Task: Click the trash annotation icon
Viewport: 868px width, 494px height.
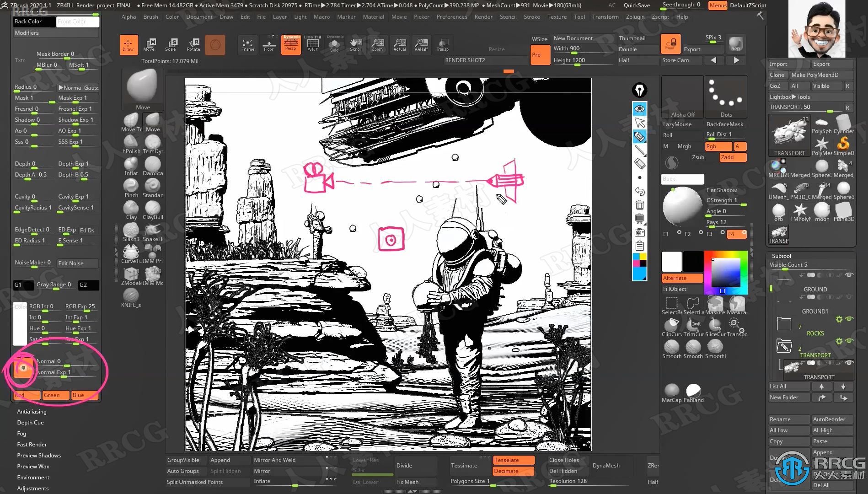Action: click(640, 204)
